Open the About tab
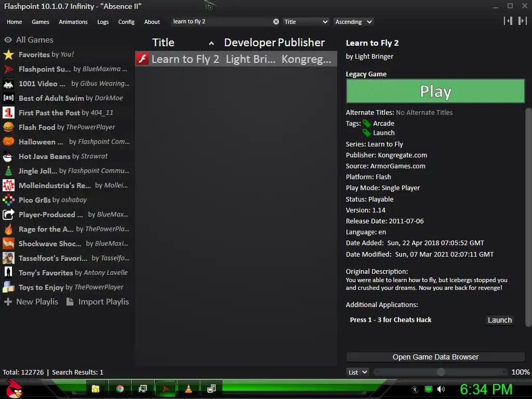Image resolution: width=532 pixels, height=399 pixels. (x=152, y=22)
